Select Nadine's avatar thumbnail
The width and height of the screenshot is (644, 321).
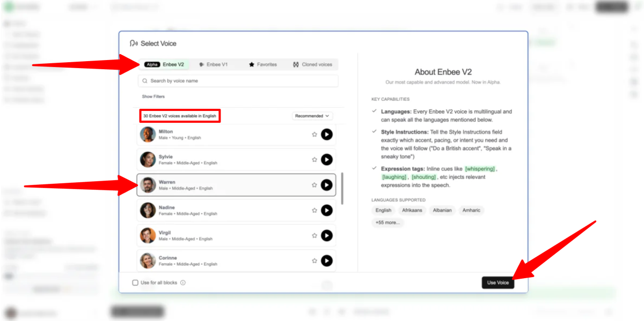[148, 210]
